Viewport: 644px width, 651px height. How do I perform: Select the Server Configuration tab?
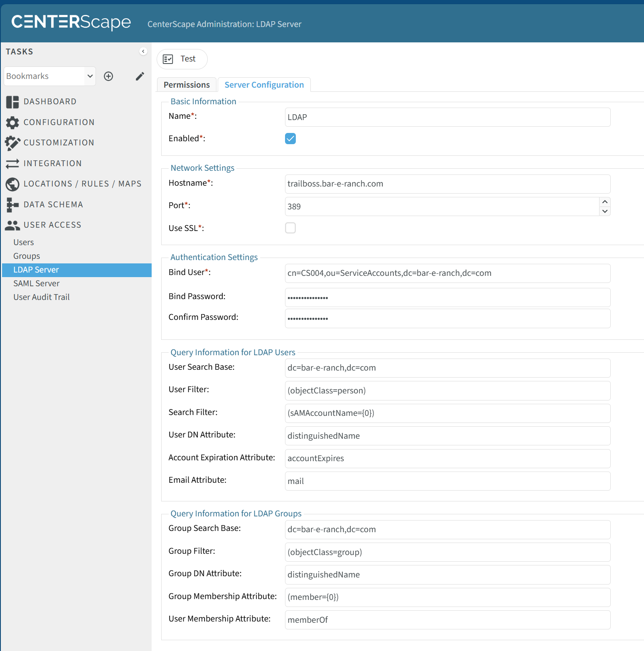coord(264,85)
